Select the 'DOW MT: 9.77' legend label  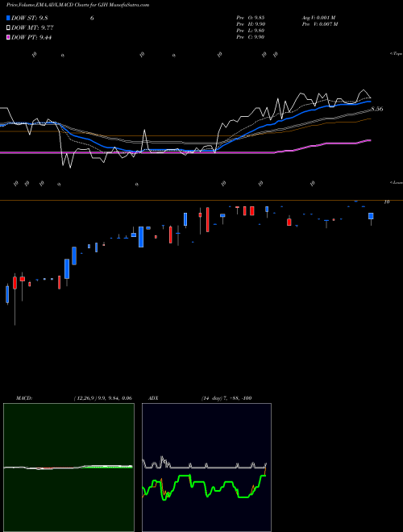click(x=32, y=28)
